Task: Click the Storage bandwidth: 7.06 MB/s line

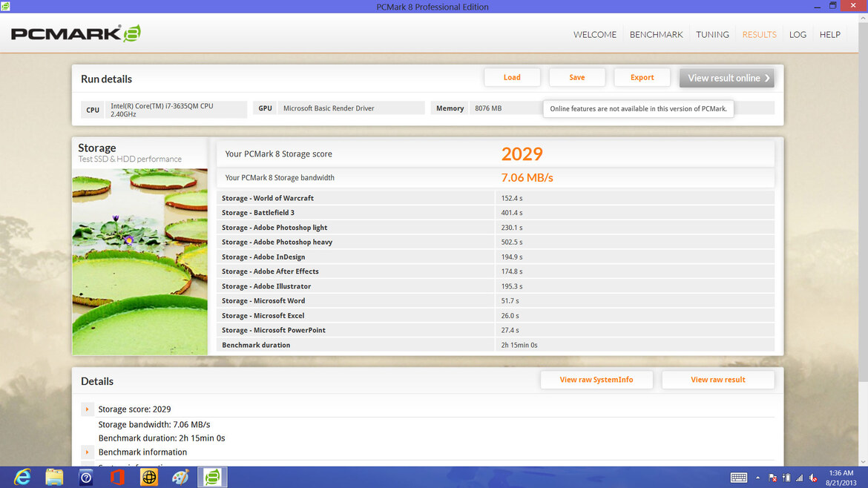Action: pyautogui.click(x=154, y=424)
